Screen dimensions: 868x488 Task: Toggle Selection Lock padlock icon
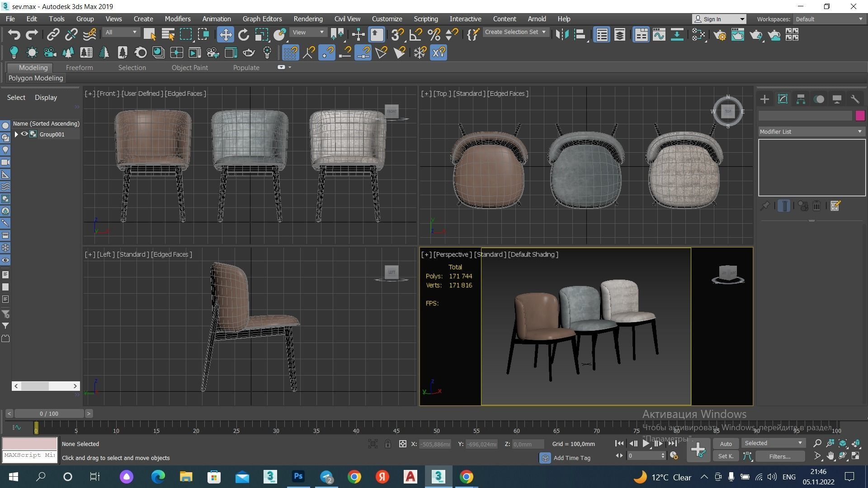coord(388,444)
